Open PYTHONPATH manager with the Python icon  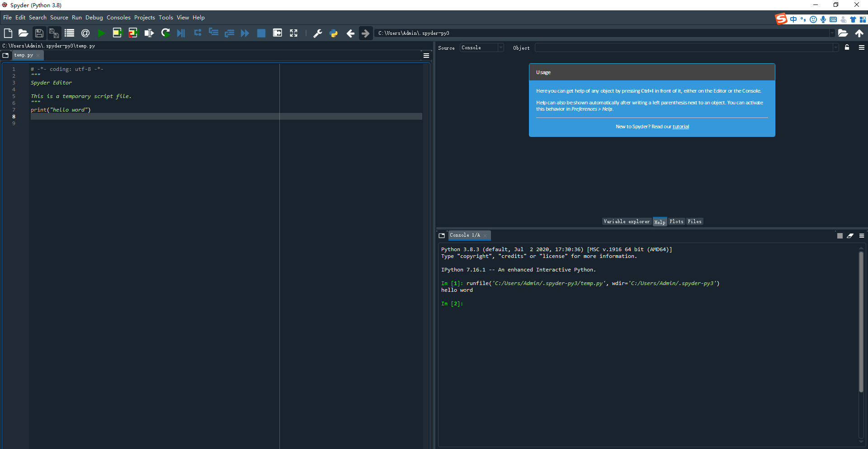coord(334,33)
